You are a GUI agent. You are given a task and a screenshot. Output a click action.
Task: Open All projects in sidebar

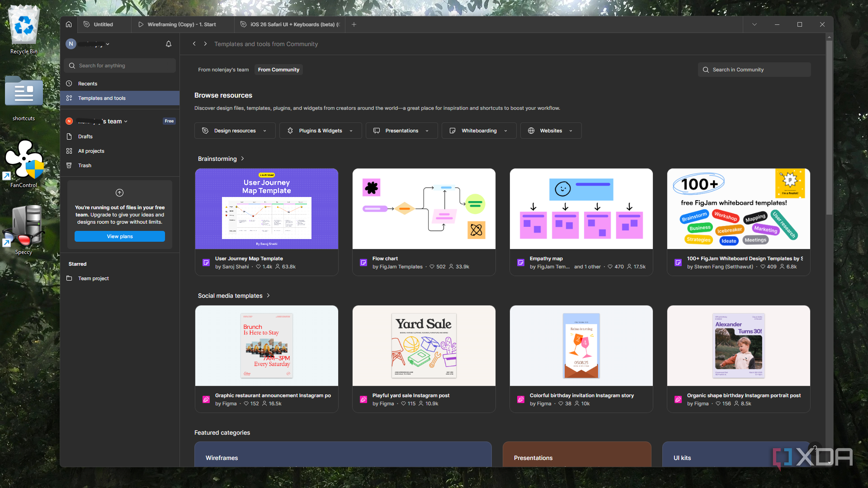coord(120,151)
